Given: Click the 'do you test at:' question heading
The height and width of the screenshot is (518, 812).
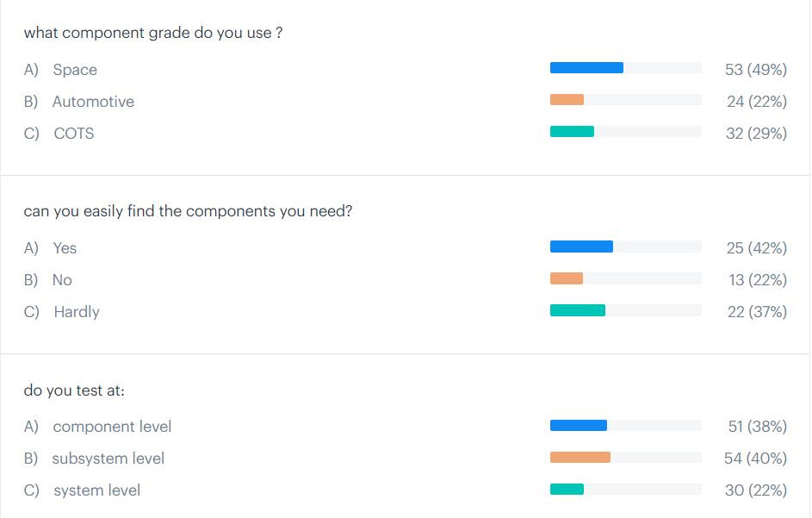Looking at the screenshot, I should click(x=74, y=390).
